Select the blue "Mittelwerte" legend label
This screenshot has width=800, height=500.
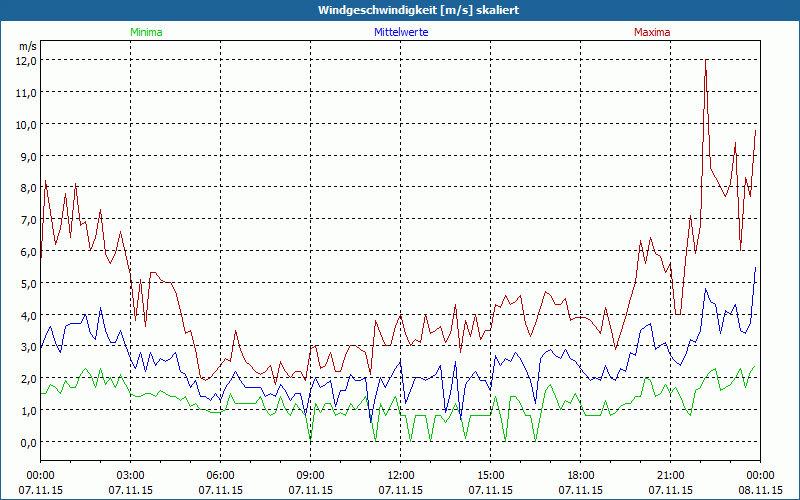(400, 32)
